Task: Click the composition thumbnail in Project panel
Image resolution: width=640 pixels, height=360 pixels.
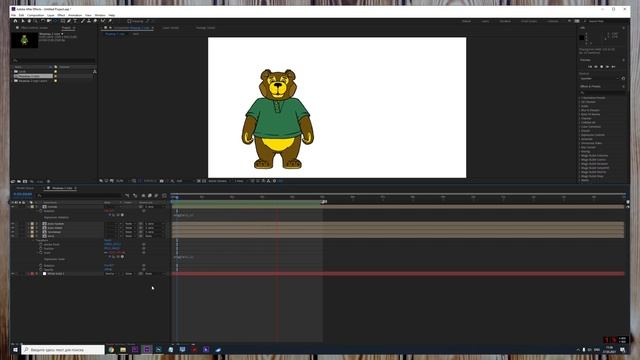Action: click(x=24, y=40)
